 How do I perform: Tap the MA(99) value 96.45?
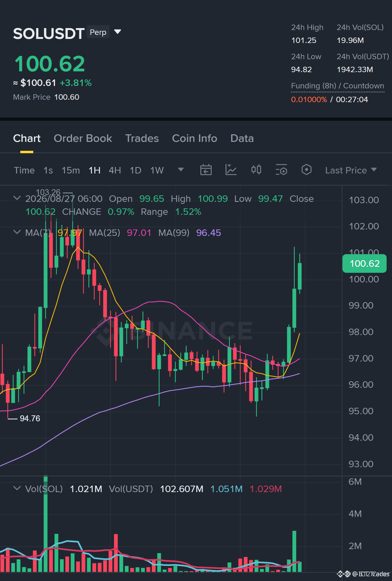(208, 233)
